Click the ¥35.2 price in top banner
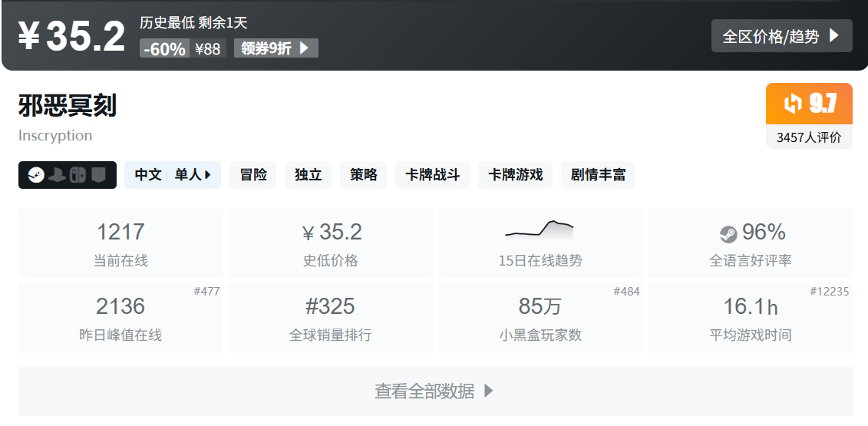This screenshot has width=868, height=426. (72, 37)
